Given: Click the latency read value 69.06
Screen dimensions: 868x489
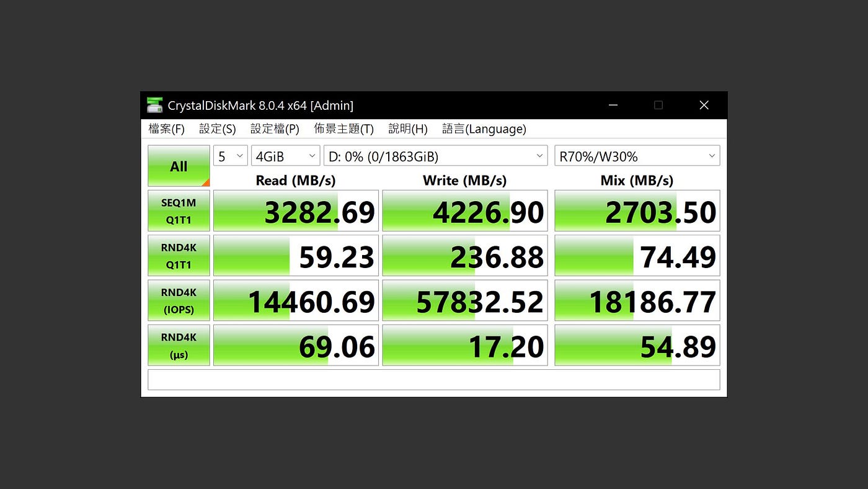Looking at the screenshot, I should (x=296, y=346).
